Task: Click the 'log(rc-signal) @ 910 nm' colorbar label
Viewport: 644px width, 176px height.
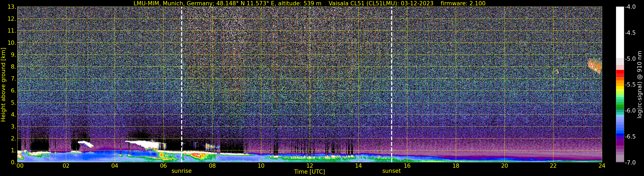Action: (640, 85)
